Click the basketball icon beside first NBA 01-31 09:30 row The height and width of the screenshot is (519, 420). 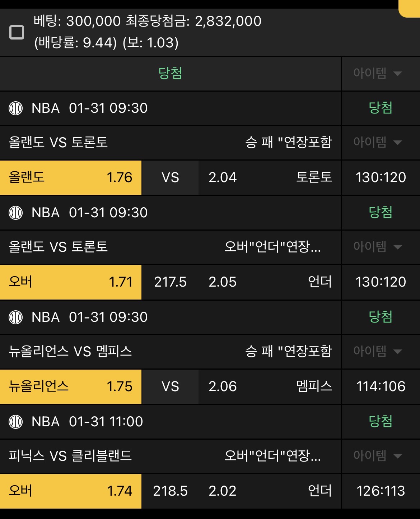pyautogui.click(x=15, y=108)
